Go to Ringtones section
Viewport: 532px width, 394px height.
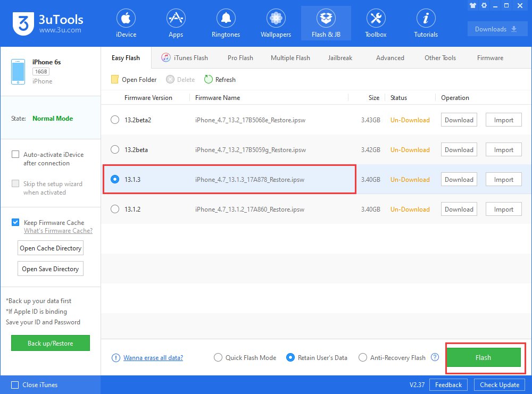pyautogui.click(x=226, y=23)
